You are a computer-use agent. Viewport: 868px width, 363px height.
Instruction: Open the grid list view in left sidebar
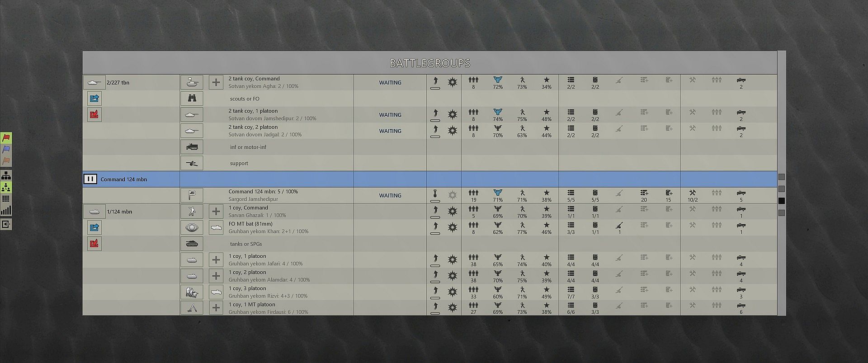click(x=6, y=199)
